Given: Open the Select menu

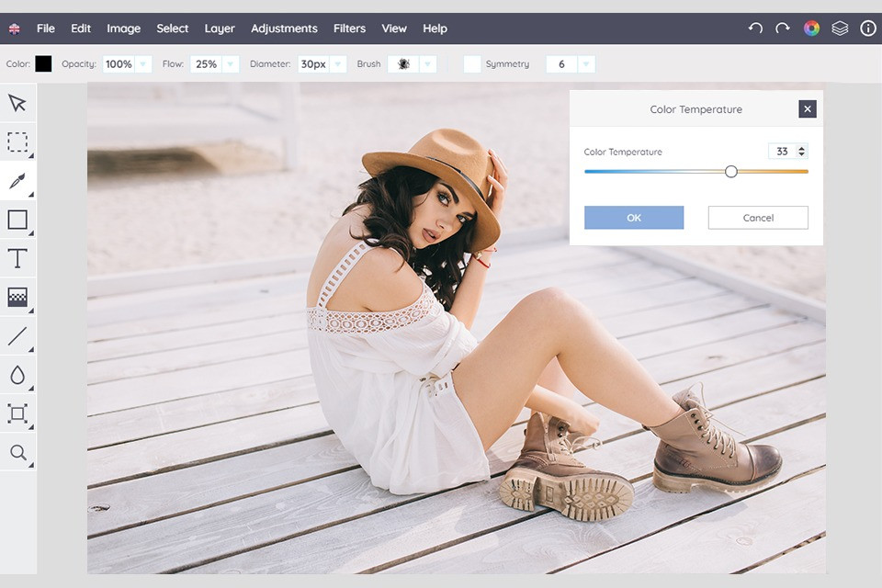Looking at the screenshot, I should 172,28.
